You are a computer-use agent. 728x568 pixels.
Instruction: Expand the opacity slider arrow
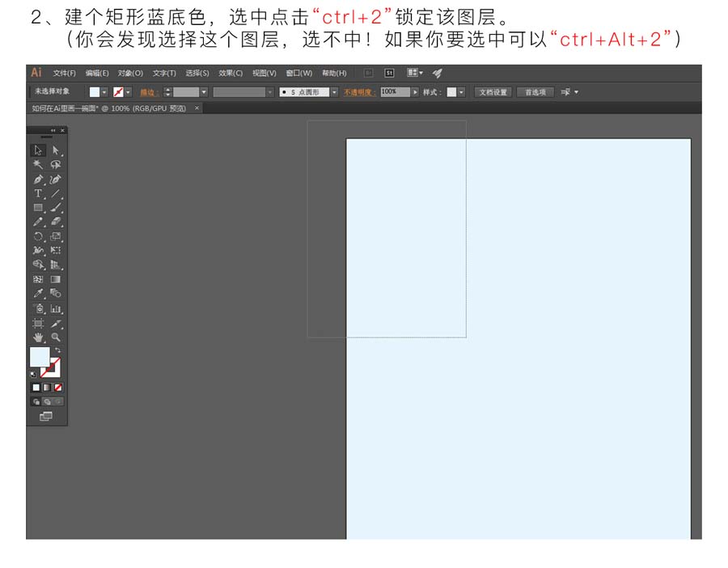(x=415, y=92)
